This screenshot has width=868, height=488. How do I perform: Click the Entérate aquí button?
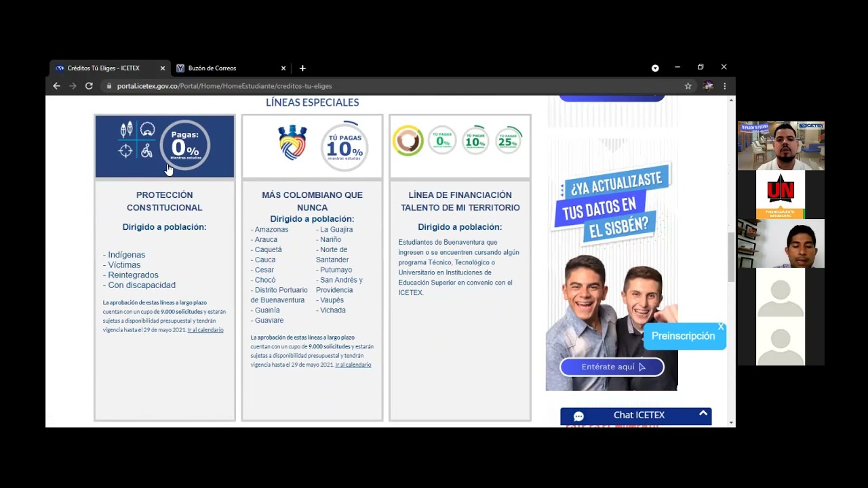click(x=612, y=367)
